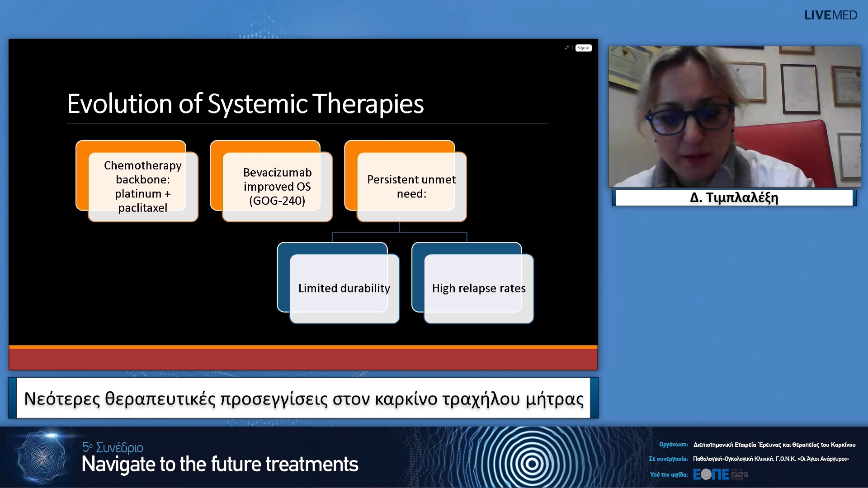Click the conference spiral logo bottom-left

[x=42, y=457]
